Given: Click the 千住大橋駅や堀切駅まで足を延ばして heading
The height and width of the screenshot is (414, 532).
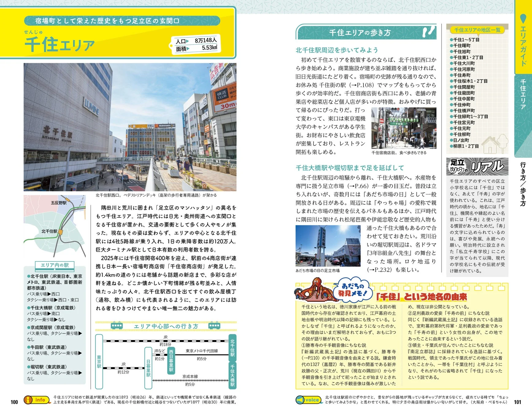Looking at the screenshot, I should (350, 168).
